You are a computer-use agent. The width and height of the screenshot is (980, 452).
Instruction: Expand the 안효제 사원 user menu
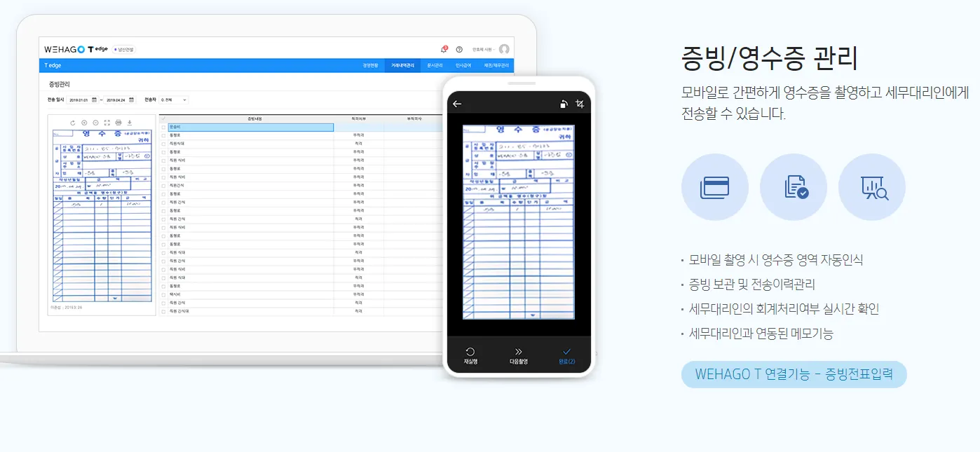(x=484, y=50)
